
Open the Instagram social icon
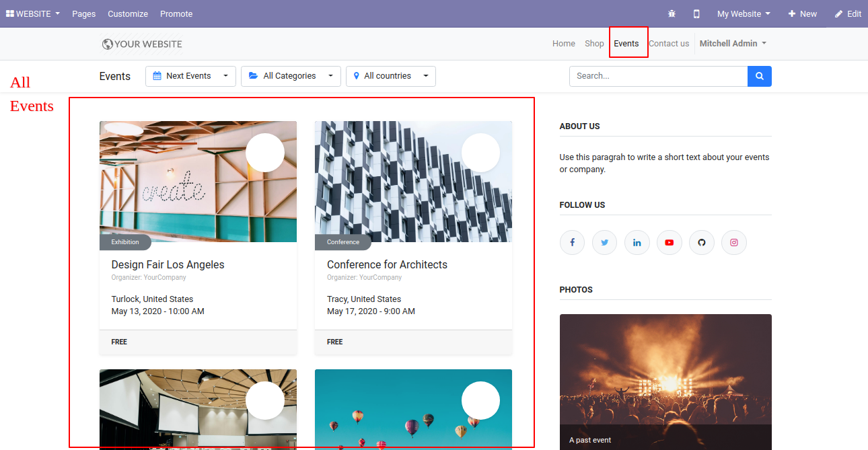tap(734, 242)
